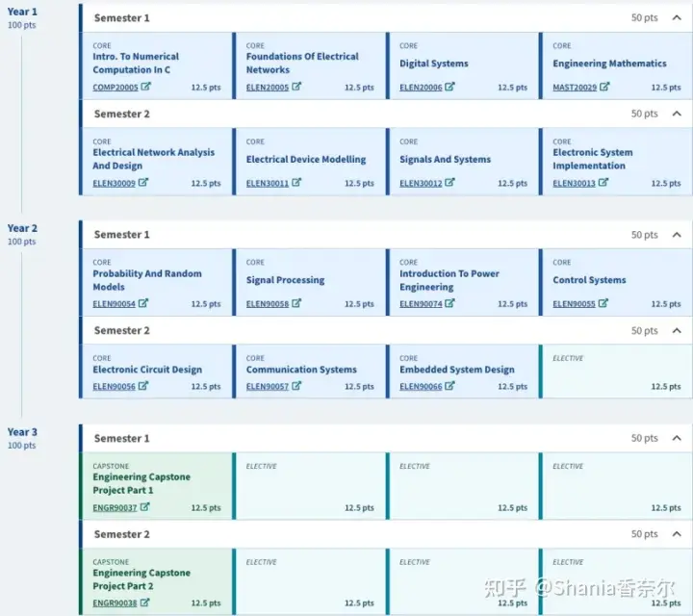The height and width of the screenshot is (616, 693).
Task: Collapse Year 3 Semester 2 chevron
Action: (677, 534)
